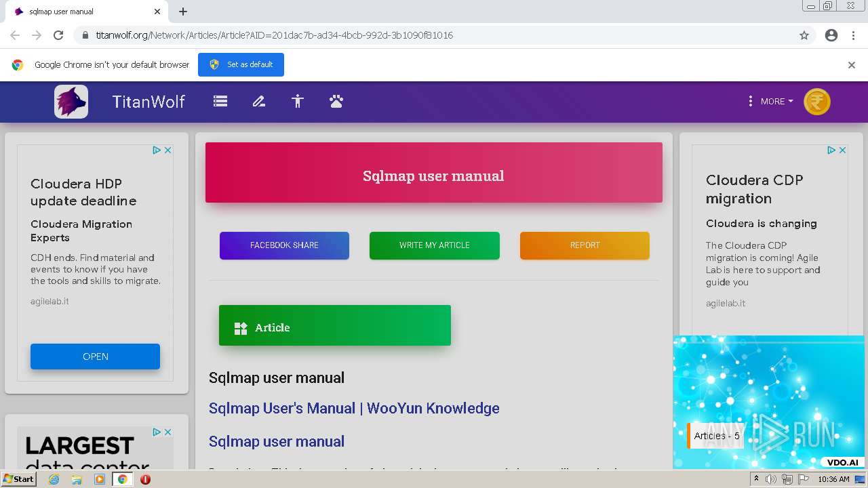Close the left Cloudera HDP ad

pos(168,150)
